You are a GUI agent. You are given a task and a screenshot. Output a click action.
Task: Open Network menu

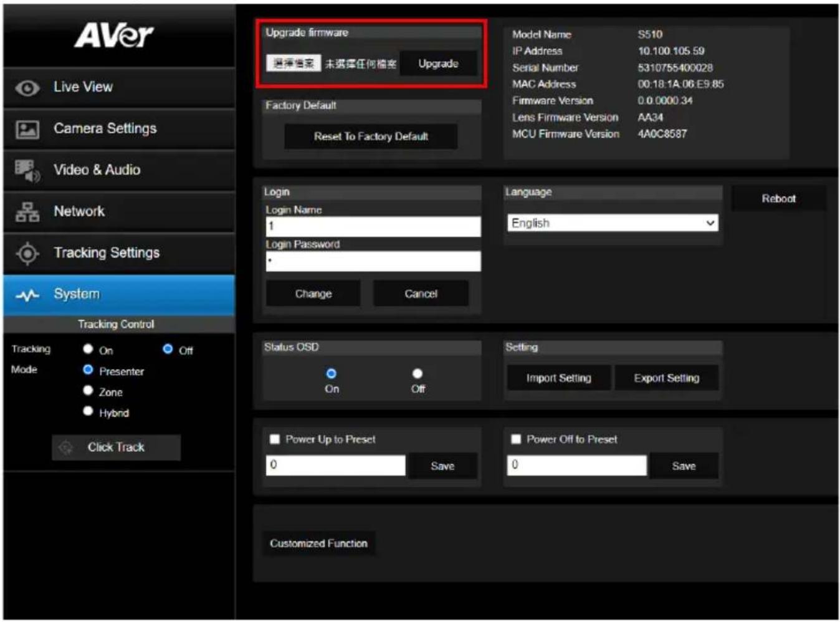[119, 212]
